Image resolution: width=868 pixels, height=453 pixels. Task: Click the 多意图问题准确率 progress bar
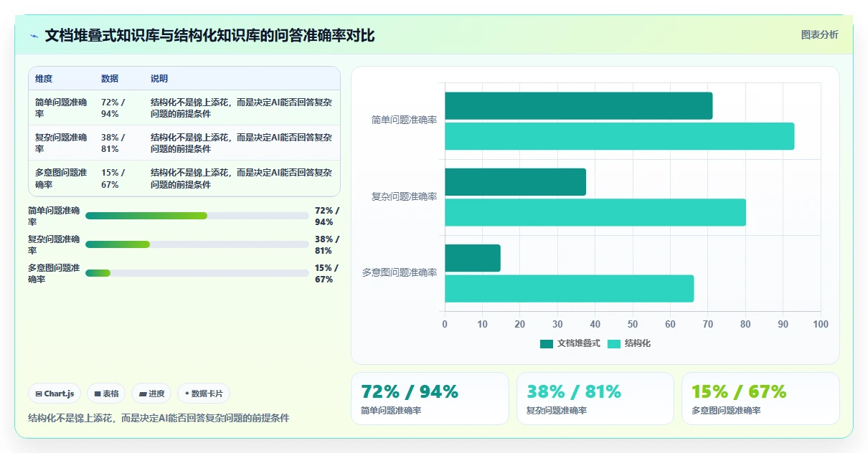coord(197,273)
